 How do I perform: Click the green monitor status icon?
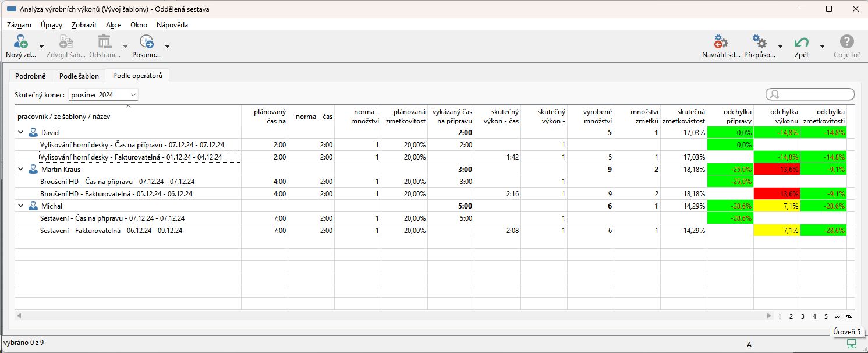click(x=852, y=344)
